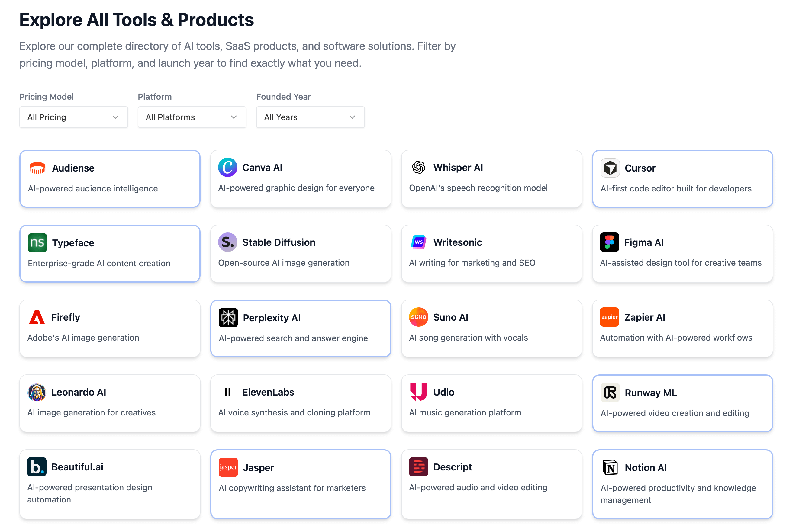Click the Notion AI logo icon
Image resolution: width=812 pixels, height=529 pixels.
610,467
